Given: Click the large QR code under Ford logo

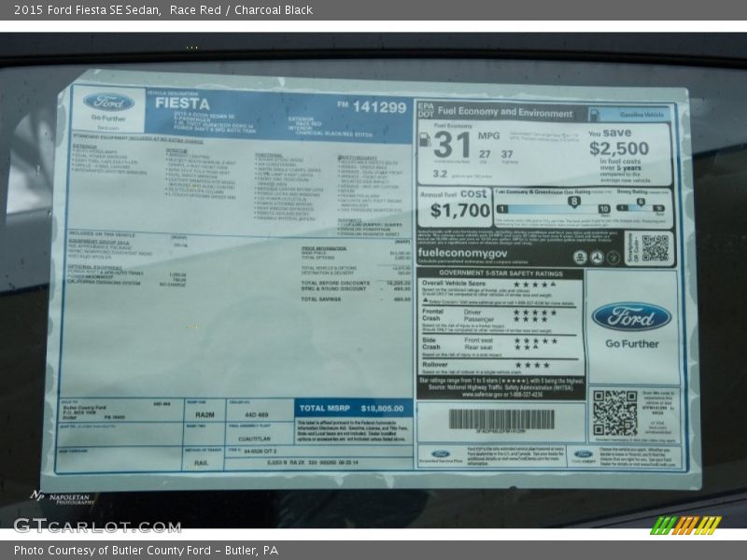Looking at the screenshot, I should coord(614,413).
